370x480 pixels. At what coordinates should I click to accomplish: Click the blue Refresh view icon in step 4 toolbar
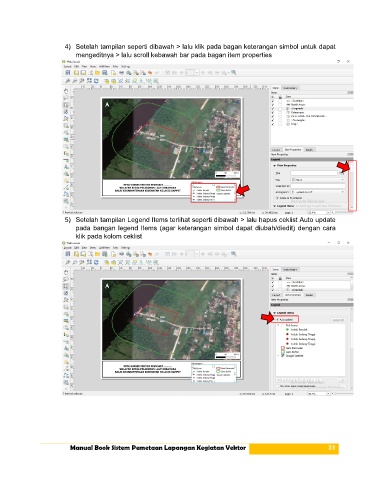click(96, 81)
